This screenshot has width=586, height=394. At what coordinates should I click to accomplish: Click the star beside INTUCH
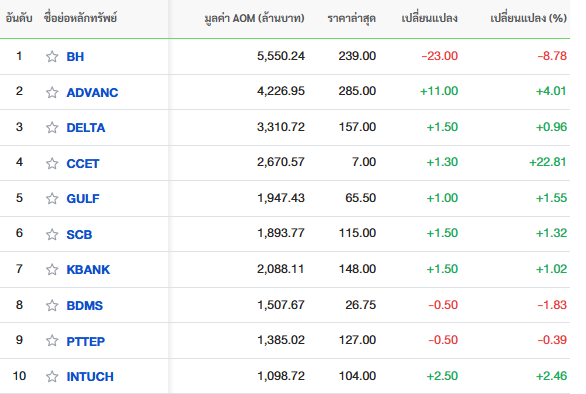(52, 376)
